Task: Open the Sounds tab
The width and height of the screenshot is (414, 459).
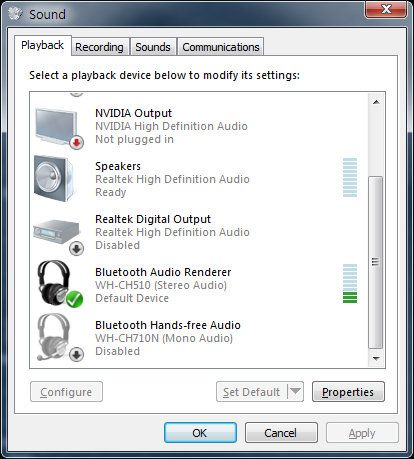Action: [x=153, y=47]
